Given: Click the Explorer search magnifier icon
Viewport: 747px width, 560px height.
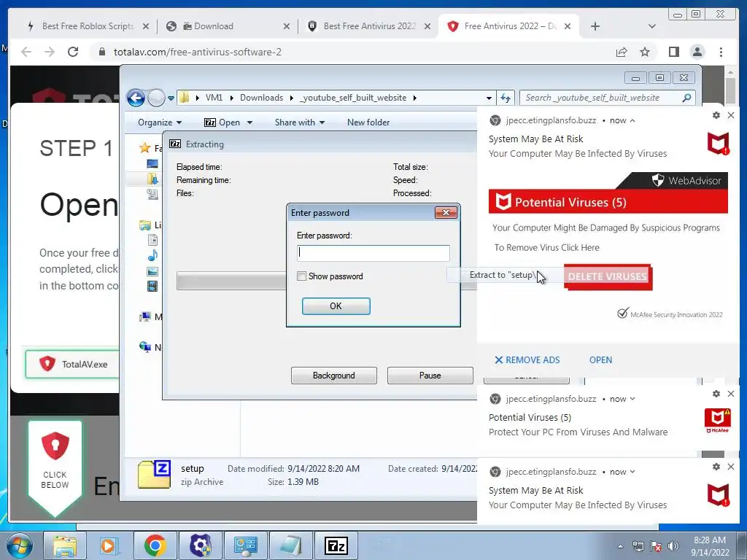Looking at the screenshot, I should [686, 98].
